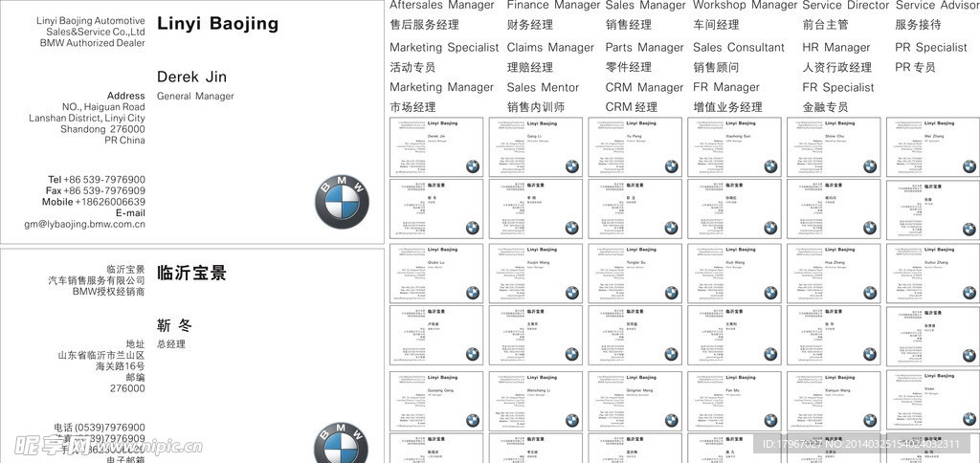
Task: Select the Xianyun Wang business card
Action: [x=834, y=401]
